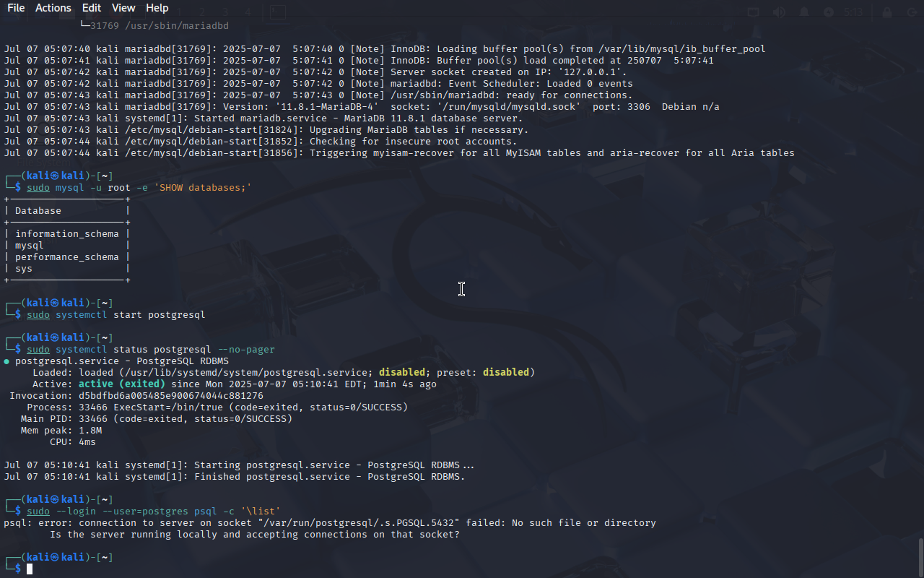
Task: Open the Actions menu
Action: click(x=53, y=8)
